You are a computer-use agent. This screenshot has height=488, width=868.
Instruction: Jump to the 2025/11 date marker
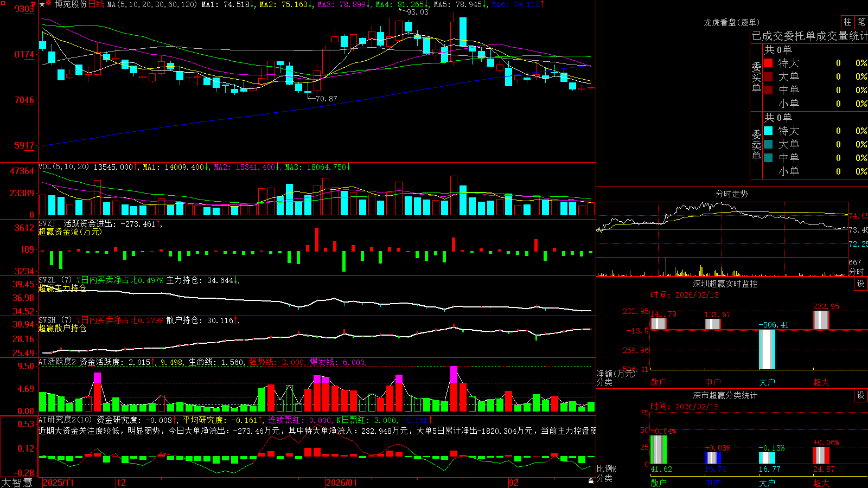point(58,483)
